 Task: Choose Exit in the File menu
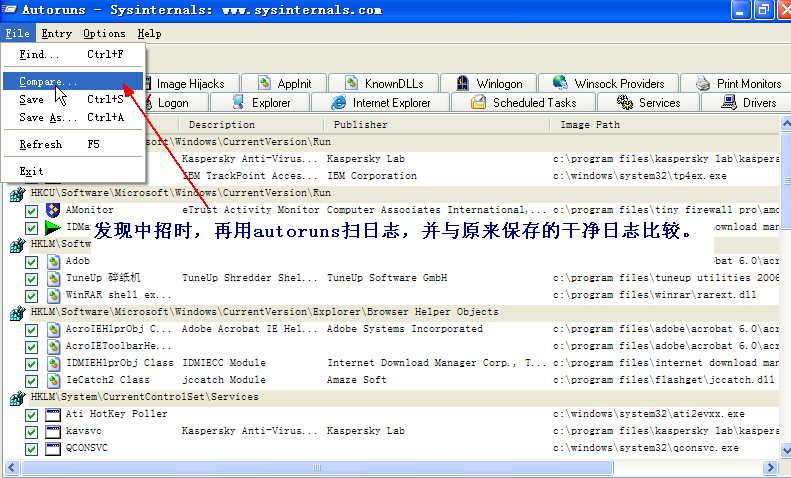click(74, 171)
